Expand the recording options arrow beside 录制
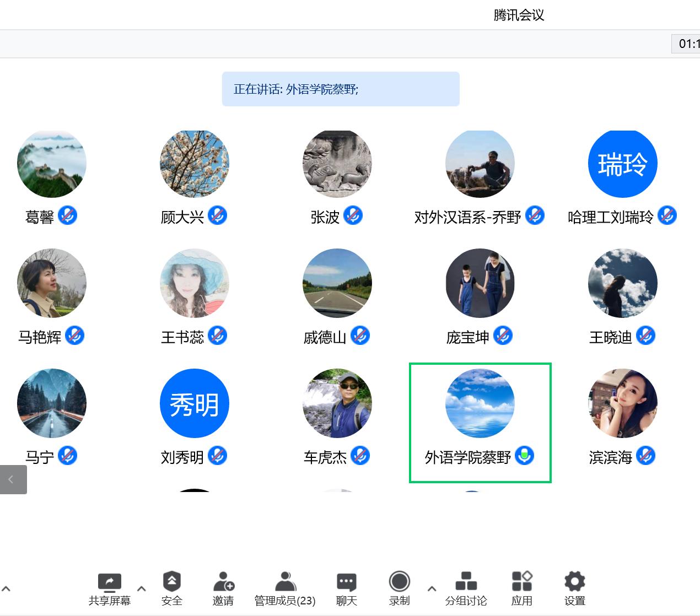This screenshot has width=700, height=616. point(432,588)
